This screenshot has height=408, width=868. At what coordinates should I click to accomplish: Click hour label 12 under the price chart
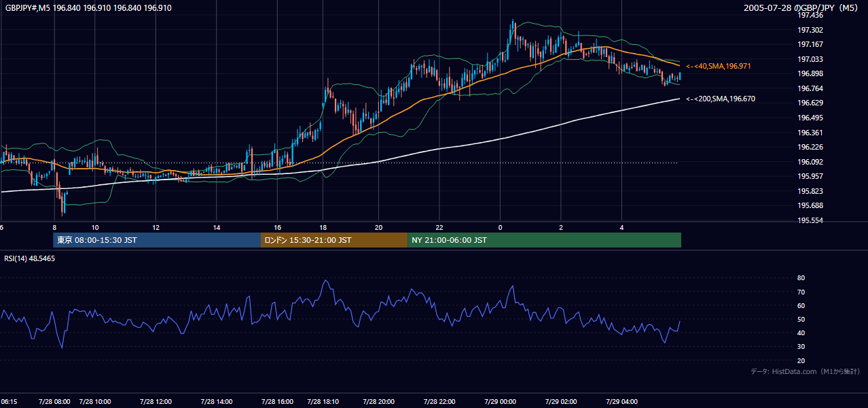tap(156, 227)
